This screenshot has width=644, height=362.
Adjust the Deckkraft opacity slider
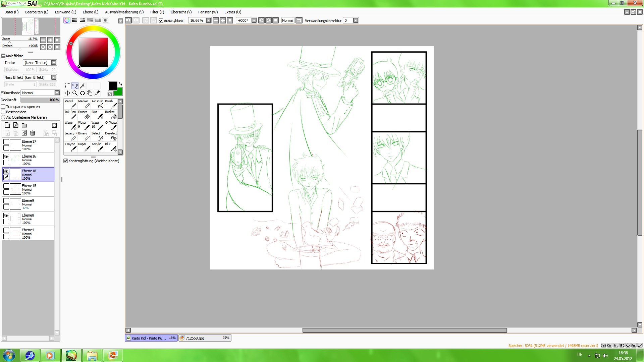[40, 100]
